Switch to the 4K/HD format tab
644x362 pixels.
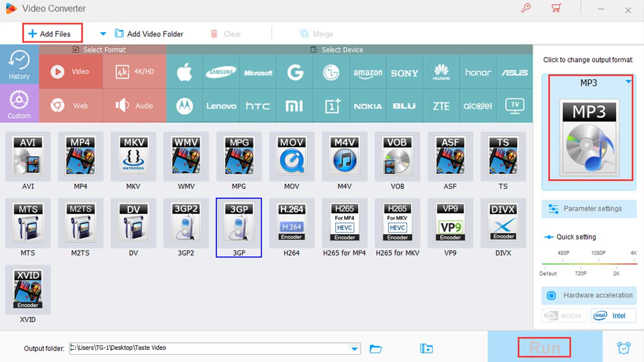135,71
